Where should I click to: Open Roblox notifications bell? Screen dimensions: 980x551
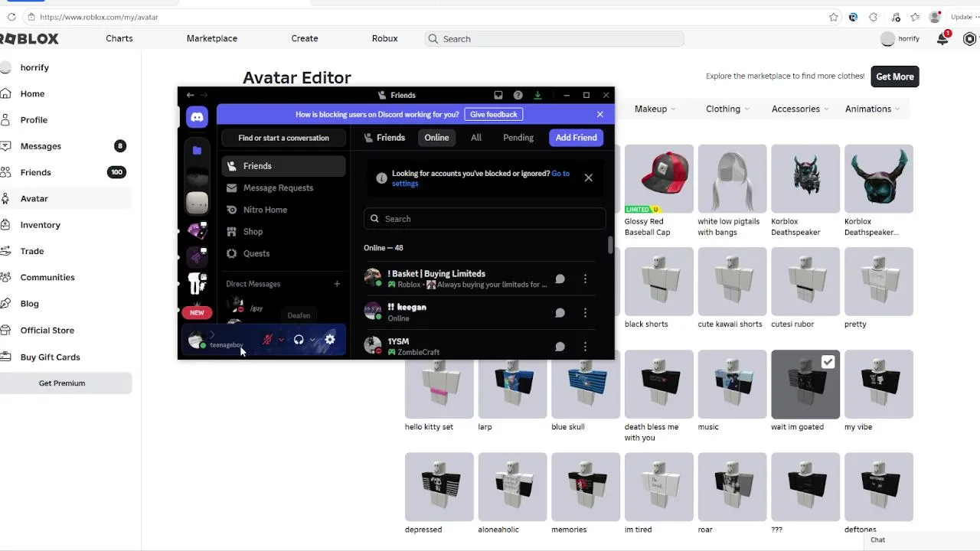942,38
